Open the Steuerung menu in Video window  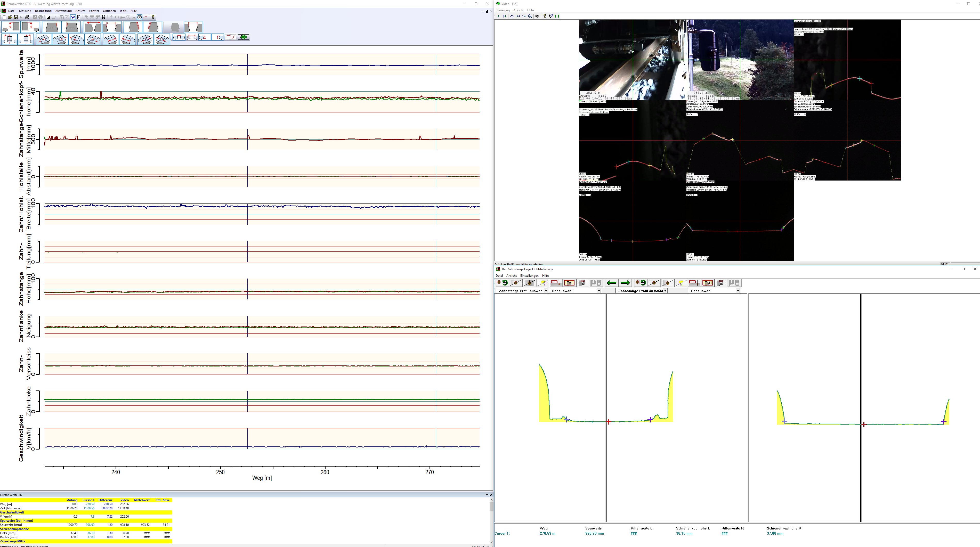click(x=503, y=10)
